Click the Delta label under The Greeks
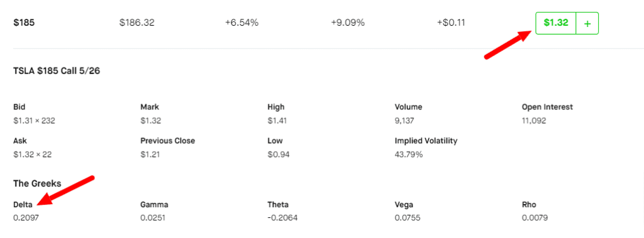The image size is (644, 238). [23, 204]
